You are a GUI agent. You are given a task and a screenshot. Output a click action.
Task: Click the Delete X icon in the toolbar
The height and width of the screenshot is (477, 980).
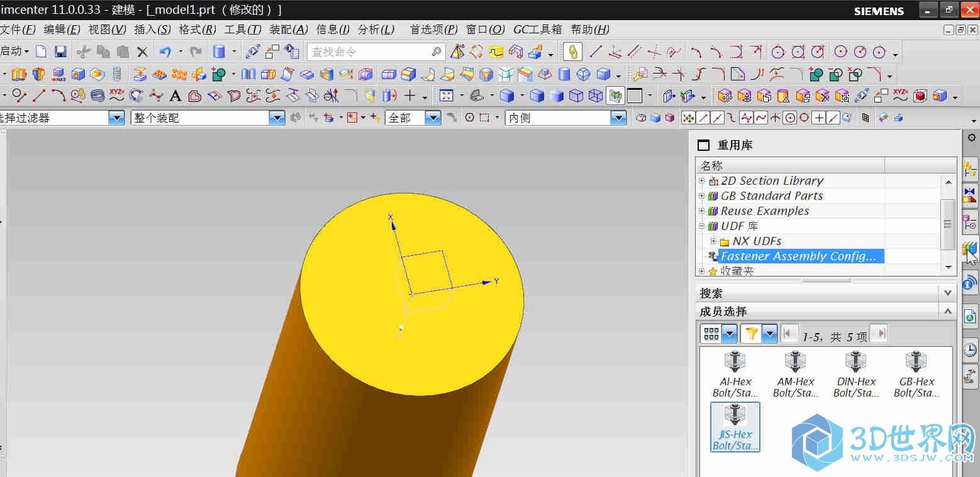point(142,52)
